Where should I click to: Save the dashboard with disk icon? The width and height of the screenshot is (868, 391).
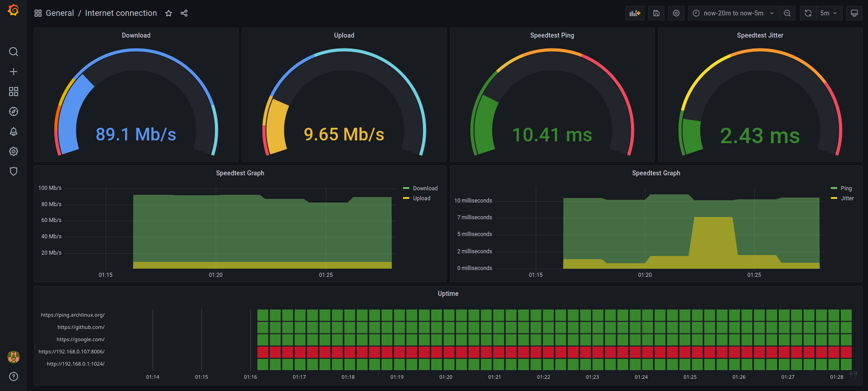[656, 13]
